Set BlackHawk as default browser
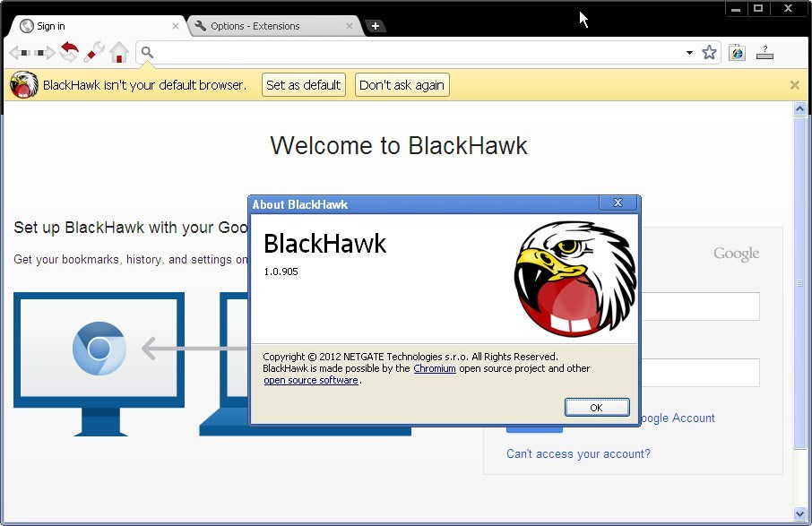812x526 pixels. pos(304,85)
